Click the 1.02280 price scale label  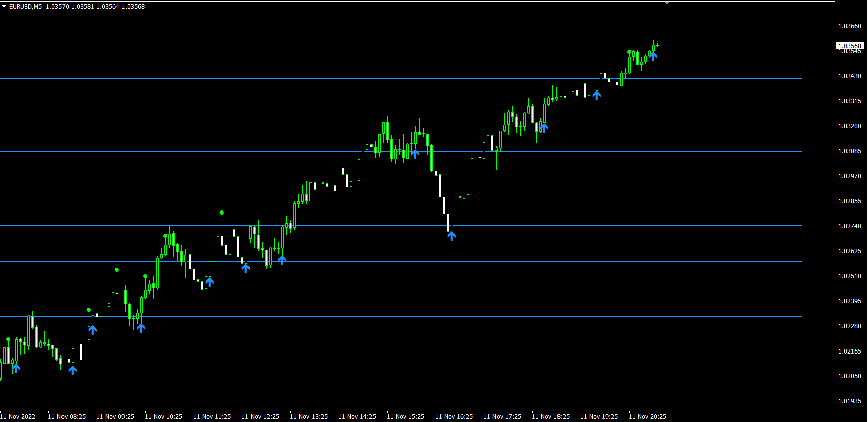click(850, 326)
